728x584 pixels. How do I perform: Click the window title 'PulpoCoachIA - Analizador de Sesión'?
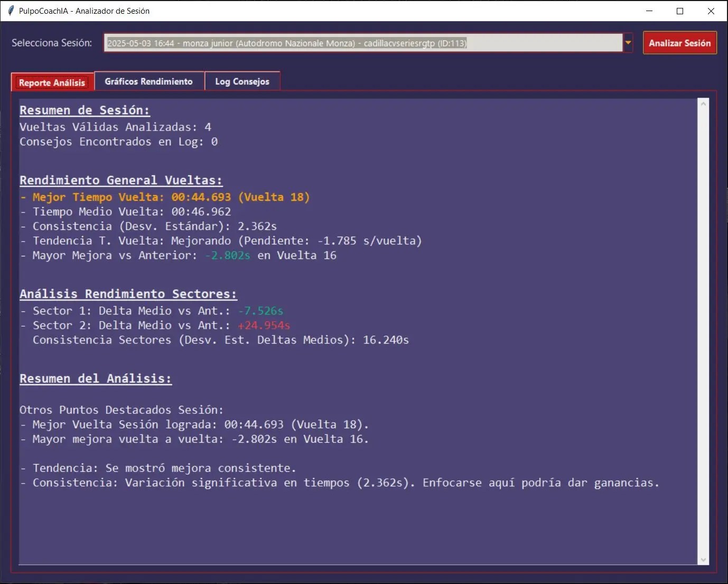click(x=84, y=11)
